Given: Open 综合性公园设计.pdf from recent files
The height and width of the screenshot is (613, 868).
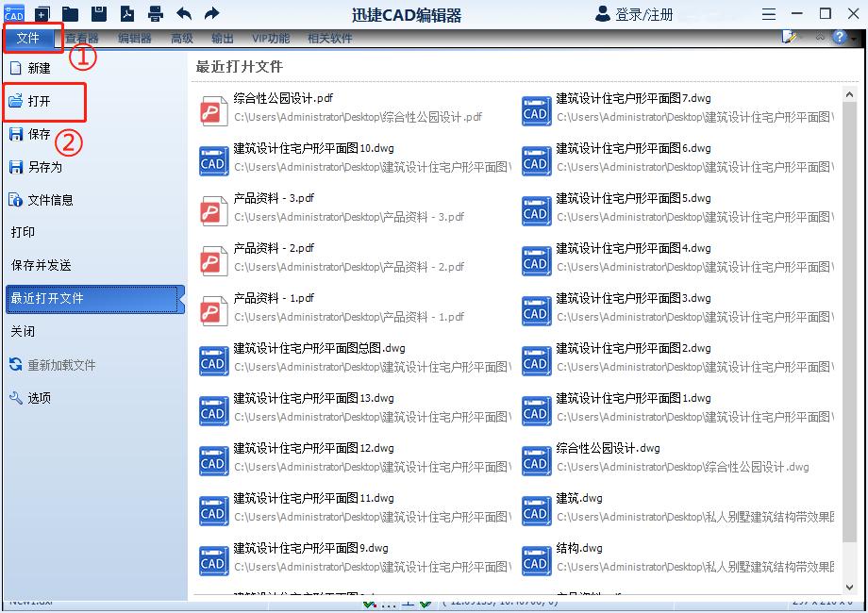Looking at the screenshot, I should [281, 97].
